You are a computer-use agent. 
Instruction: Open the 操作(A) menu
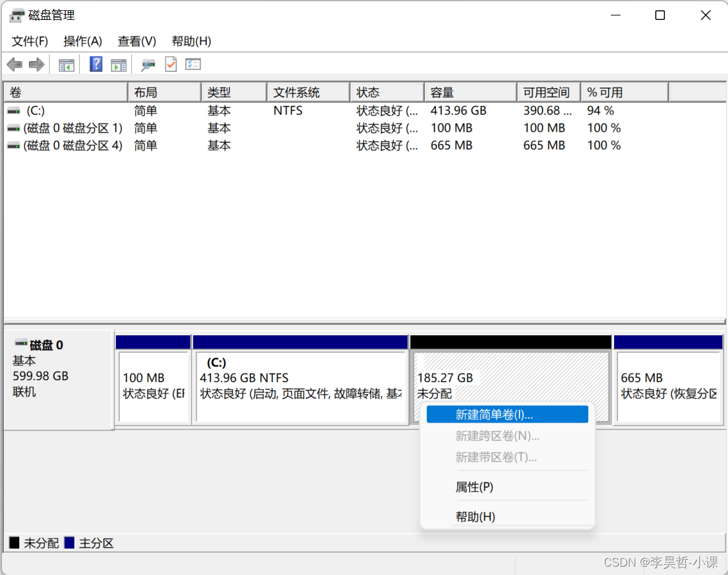[x=82, y=41]
